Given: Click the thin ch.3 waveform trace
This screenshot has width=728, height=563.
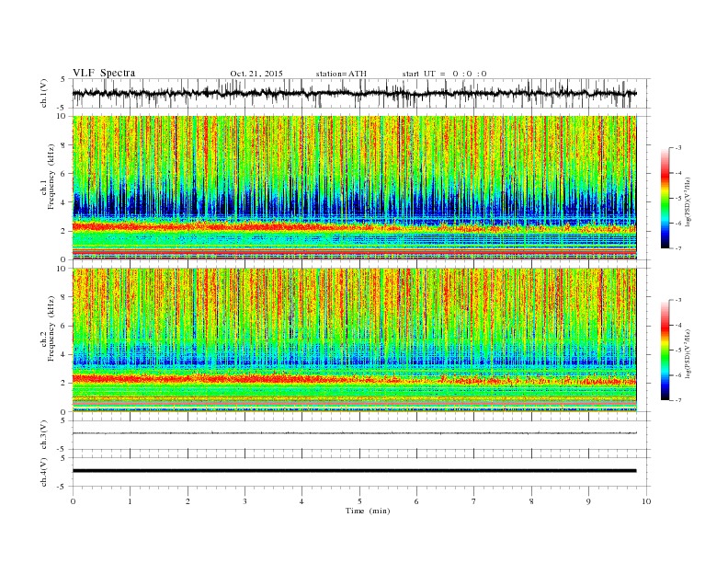Looking at the screenshot, I should [354, 433].
